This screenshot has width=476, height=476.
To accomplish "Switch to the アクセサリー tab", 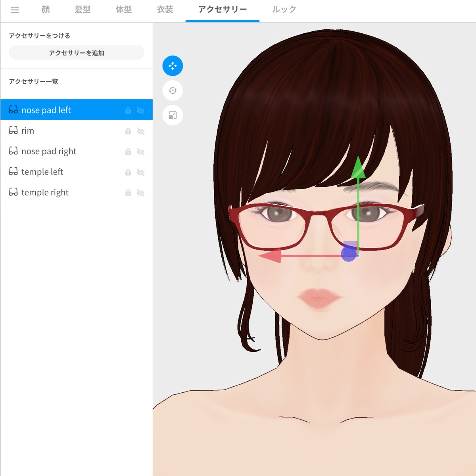I will pyautogui.click(x=223, y=10).
